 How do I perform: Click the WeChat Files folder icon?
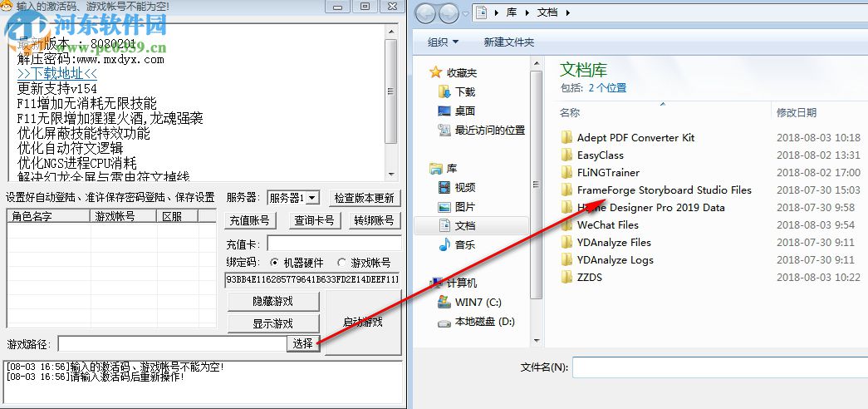[x=566, y=225]
